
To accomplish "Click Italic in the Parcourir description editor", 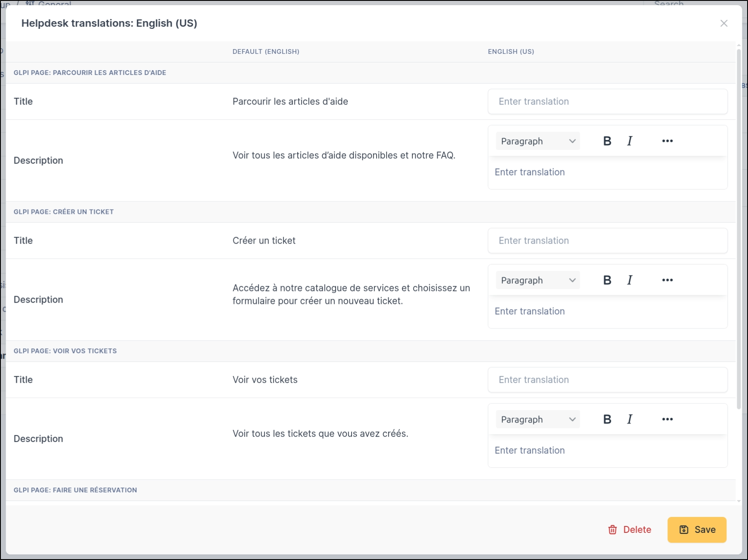I will pyautogui.click(x=629, y=141).
